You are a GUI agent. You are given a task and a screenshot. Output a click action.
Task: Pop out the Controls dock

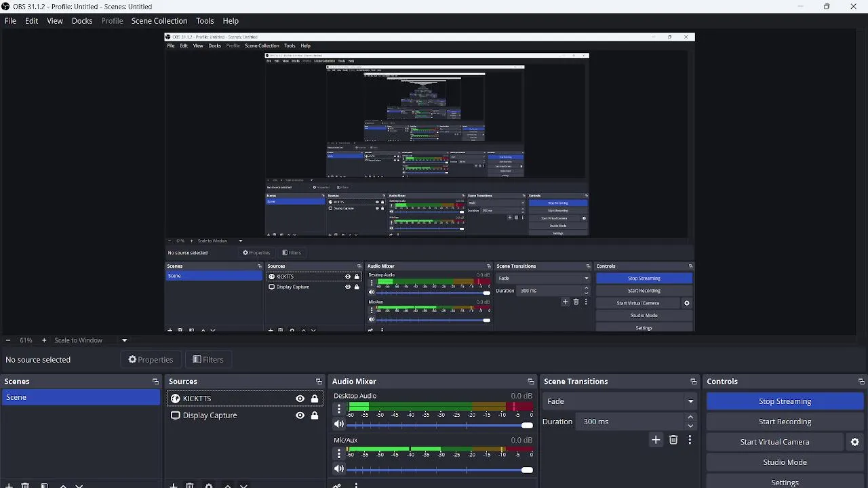pos(861,382)
